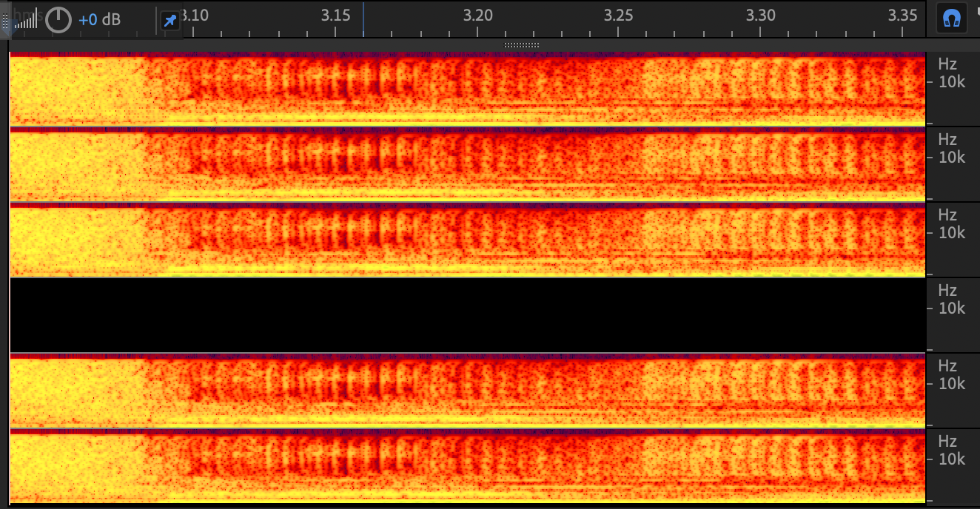Screen dimensions: 980x509
Task: Toggle the snapping magnet icon
Action: (952, 19)
